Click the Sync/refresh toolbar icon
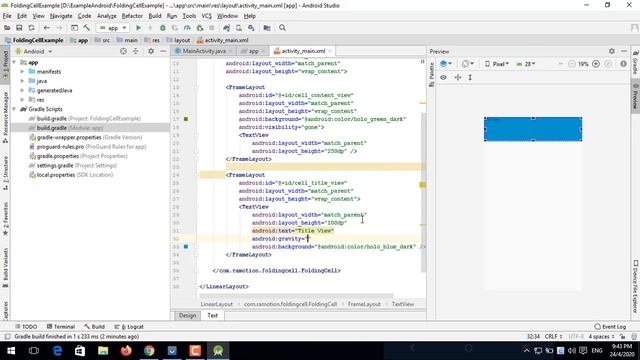Screen dimensions: 640x360 click(x=31, y=28)
